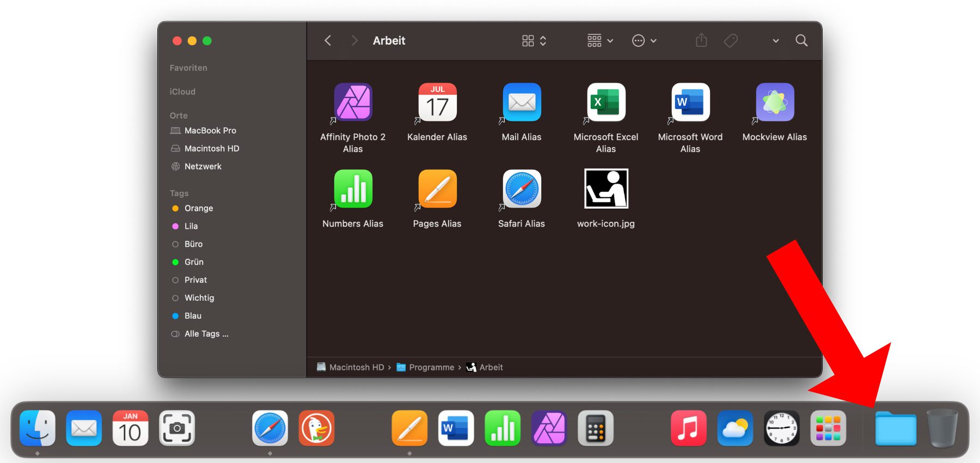Open the Kalender Alias icon

[437, 102]
